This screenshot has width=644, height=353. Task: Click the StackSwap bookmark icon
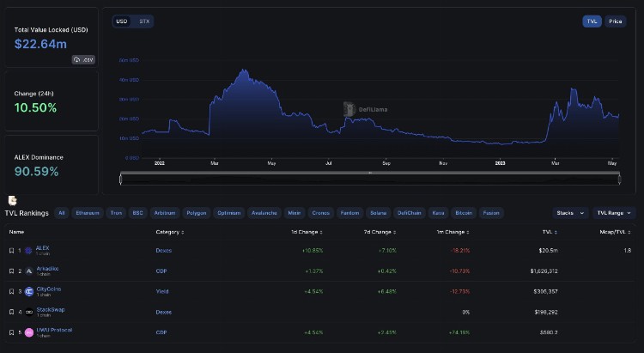coord(11,312)
